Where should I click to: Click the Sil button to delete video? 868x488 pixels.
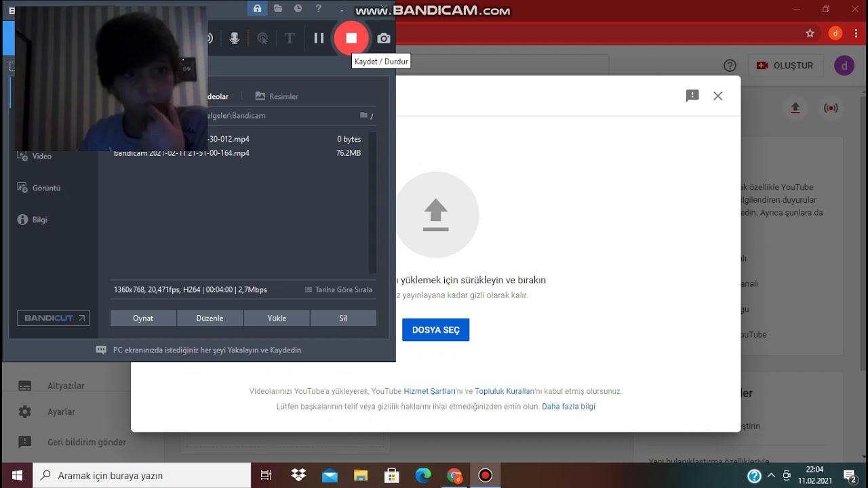point(343,318)
